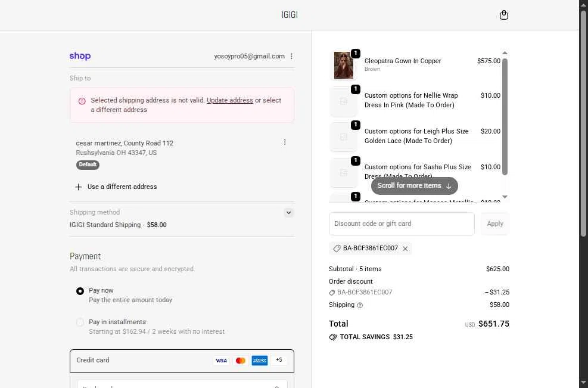Click the Shop logo

tap(80, 56)
